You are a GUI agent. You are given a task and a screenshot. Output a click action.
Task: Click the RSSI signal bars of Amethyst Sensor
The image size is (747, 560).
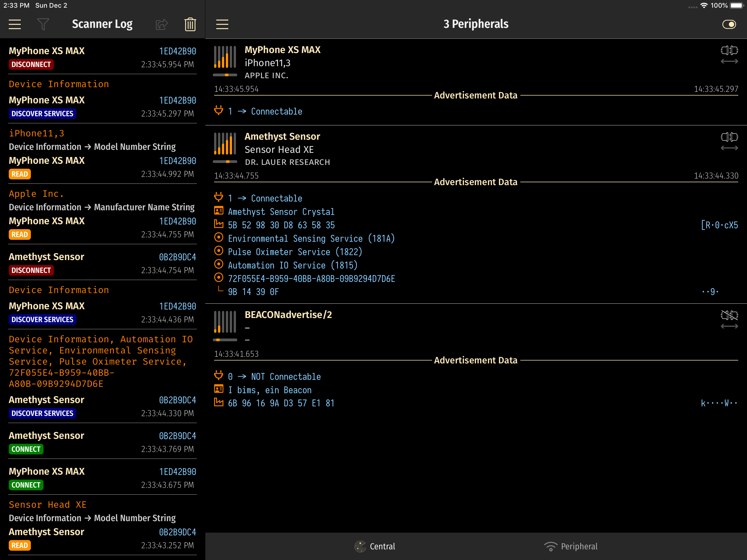point(225,144)
